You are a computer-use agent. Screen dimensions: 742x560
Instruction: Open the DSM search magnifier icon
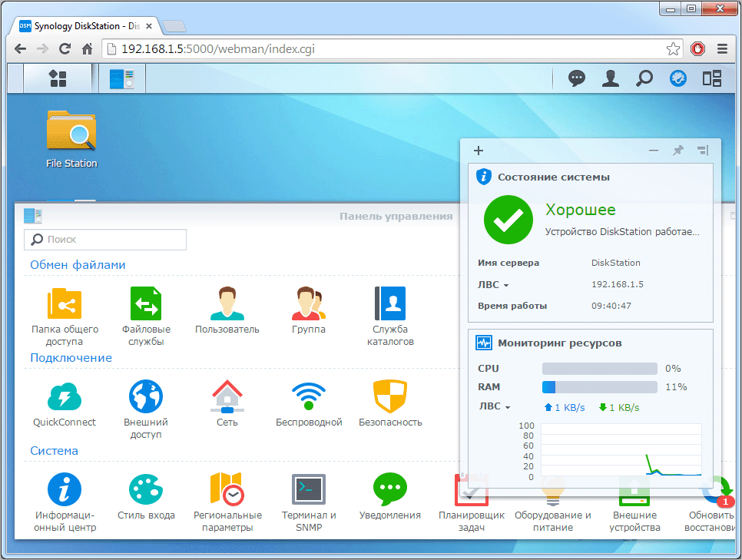coord(644,78)
